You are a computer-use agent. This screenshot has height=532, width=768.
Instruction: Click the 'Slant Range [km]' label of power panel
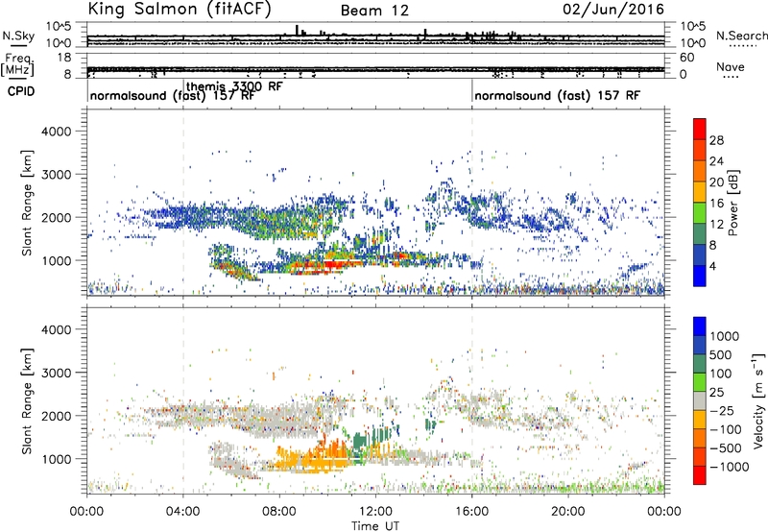[x=27, y=203]
